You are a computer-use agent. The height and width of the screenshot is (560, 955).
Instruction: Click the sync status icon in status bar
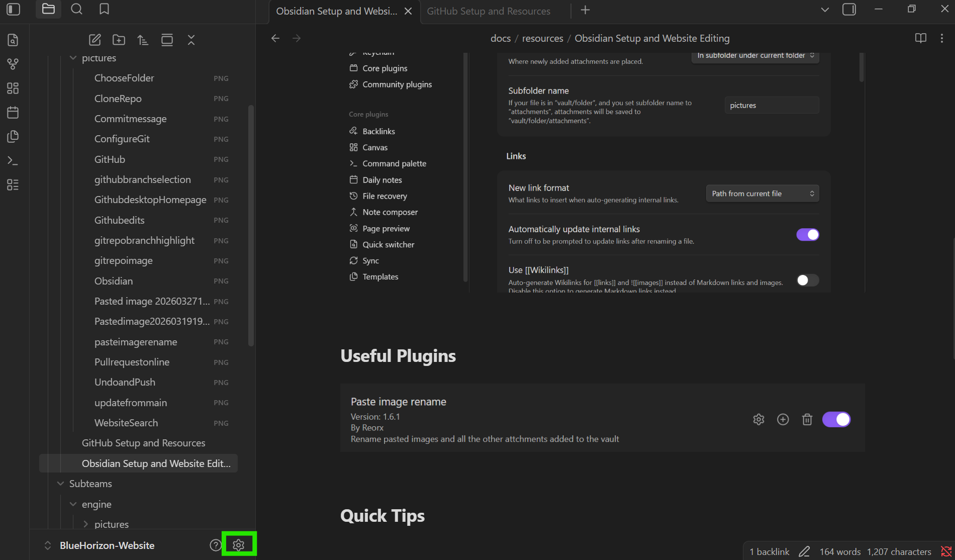[x=946, y=551]
